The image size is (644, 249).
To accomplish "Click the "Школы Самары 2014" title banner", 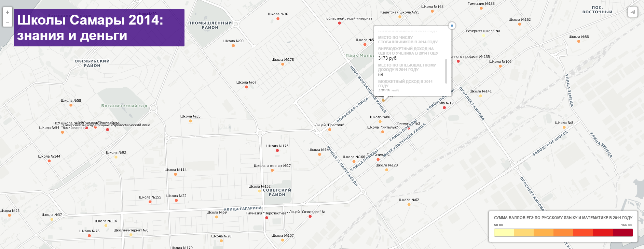I will (99, 28).
